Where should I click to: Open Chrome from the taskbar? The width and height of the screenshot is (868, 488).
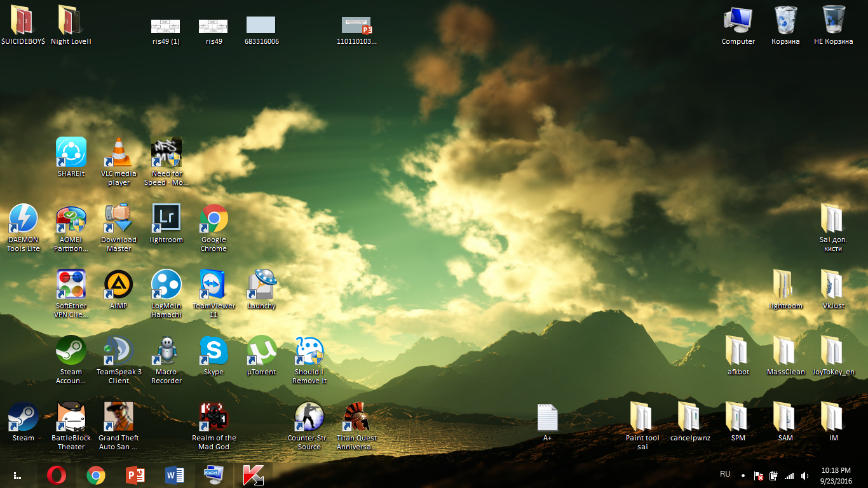tap(96, 475)
